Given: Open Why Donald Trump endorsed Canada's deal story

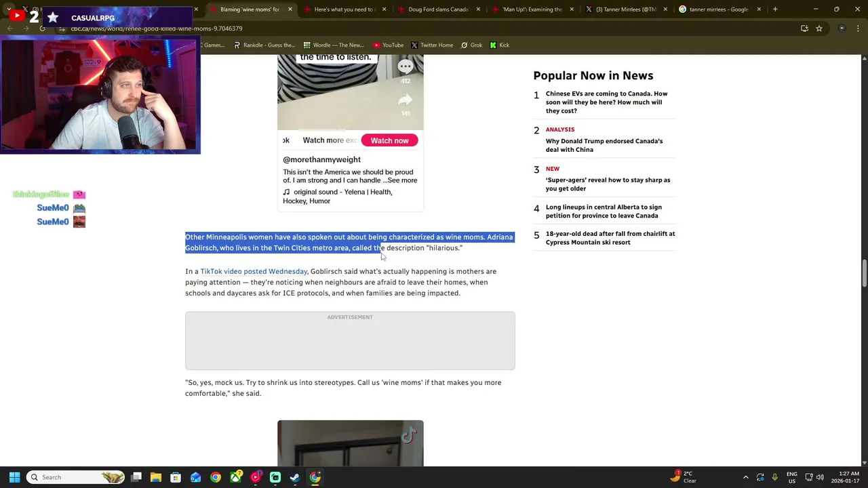Looking at the screenshot, I should point(604,145).
